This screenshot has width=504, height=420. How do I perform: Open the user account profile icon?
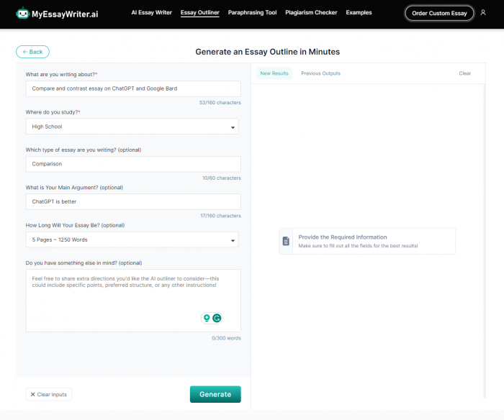click(x=483, y=12)
